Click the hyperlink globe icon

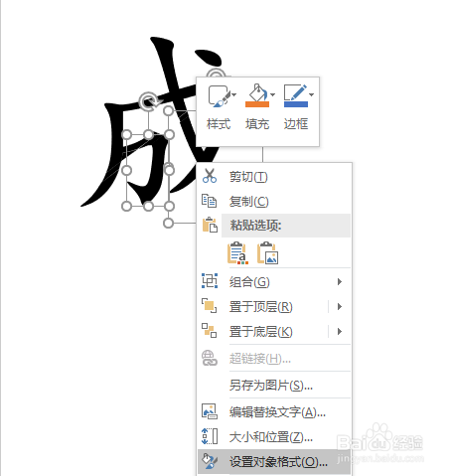pyautogui.click(x=210, y=358)
